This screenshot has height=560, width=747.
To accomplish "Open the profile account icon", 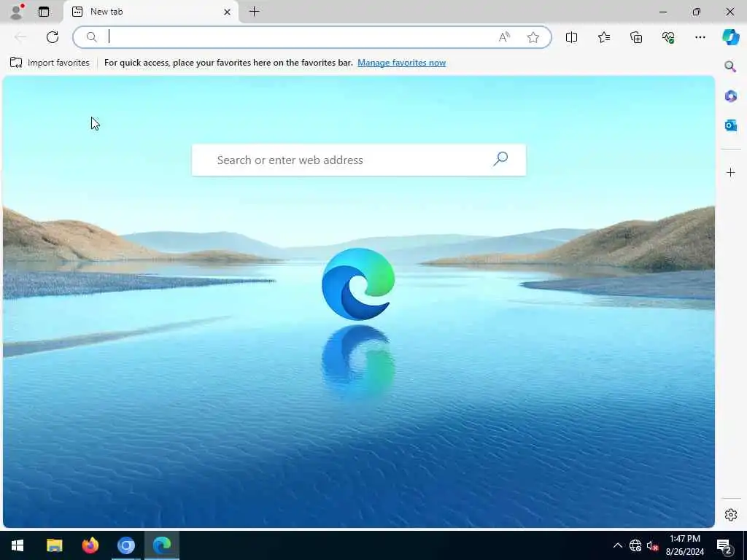I will (16, 12).
